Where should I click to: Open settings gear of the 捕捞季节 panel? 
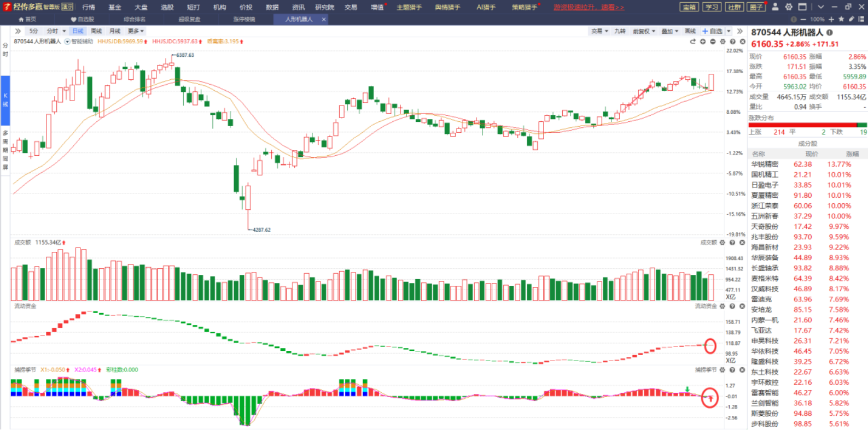723,370
